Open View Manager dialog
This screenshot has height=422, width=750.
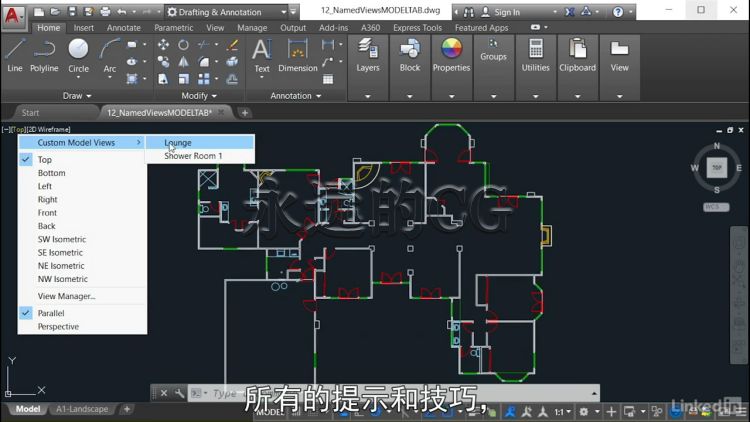click(x=82, y=296)
